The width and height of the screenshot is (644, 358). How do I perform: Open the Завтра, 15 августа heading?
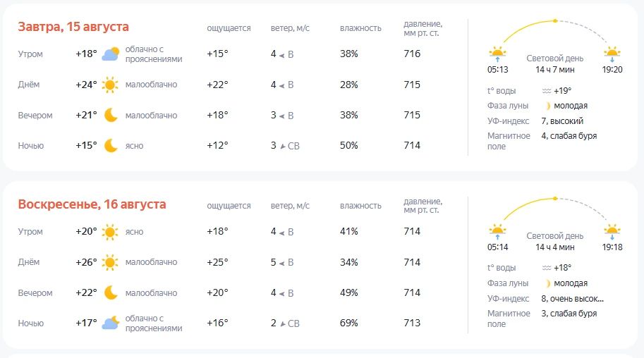tap(73, 27)
